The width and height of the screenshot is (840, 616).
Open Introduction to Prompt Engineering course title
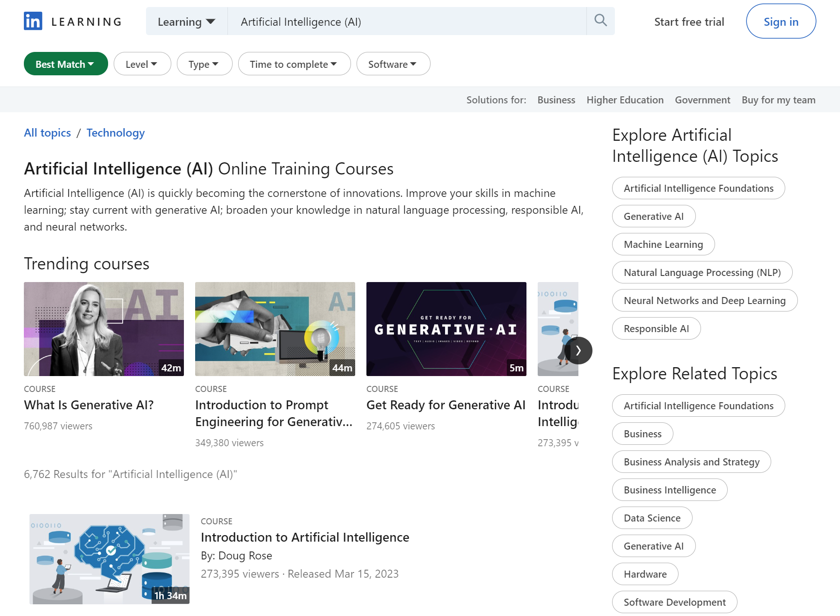[274, 413]
